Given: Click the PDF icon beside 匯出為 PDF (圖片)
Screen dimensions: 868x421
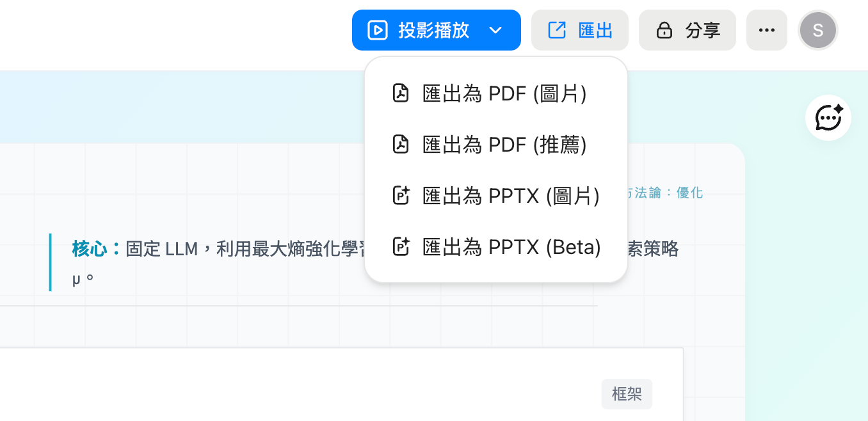Looking at the screenshot, I should click(x=401, y=93).
